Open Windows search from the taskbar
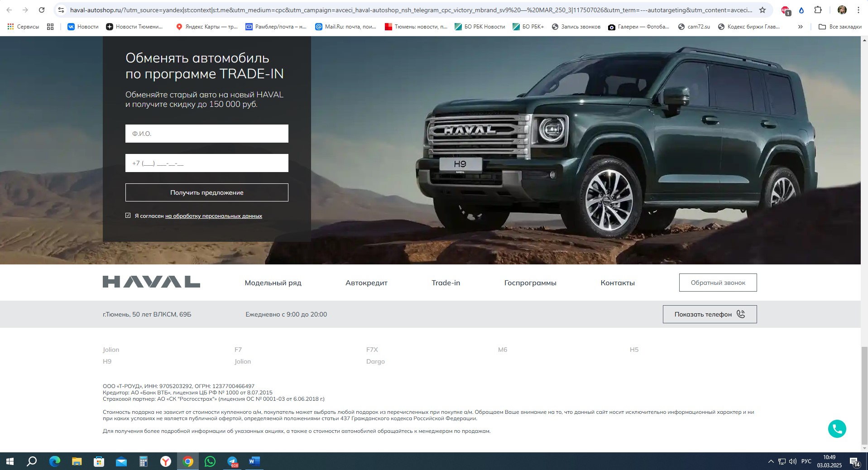Viewport: 868px width, 470px height. click(x=32, y=461)
